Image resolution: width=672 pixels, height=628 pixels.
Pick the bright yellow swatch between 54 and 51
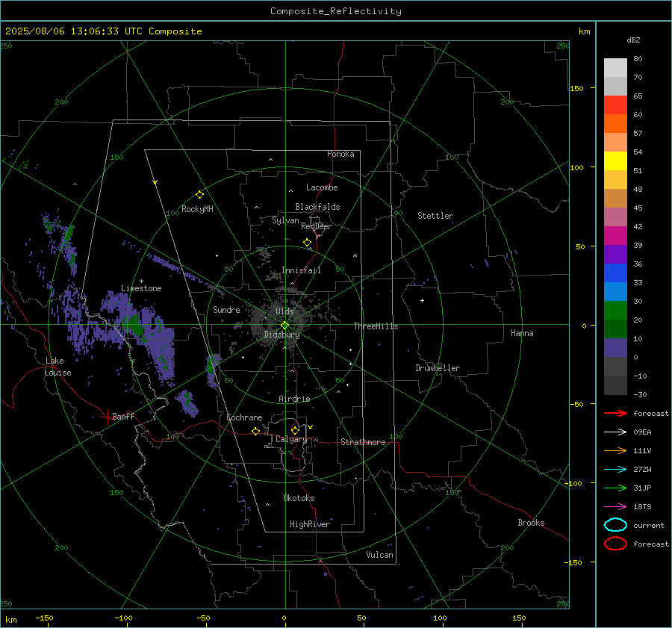point(615,161)
